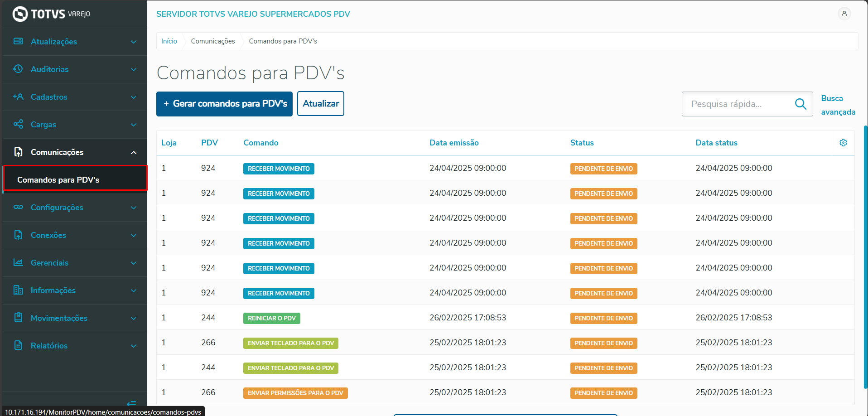Image resolution: width=868 pixels, height=416 pixels.
Task: Collapse the Comunicações menu chevron
Action: [x=134, y=152]
